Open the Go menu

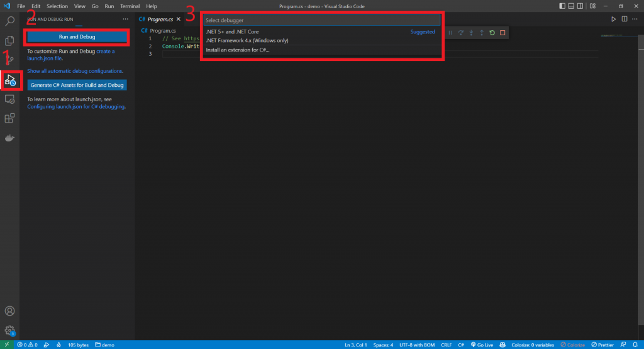(95, 6)
